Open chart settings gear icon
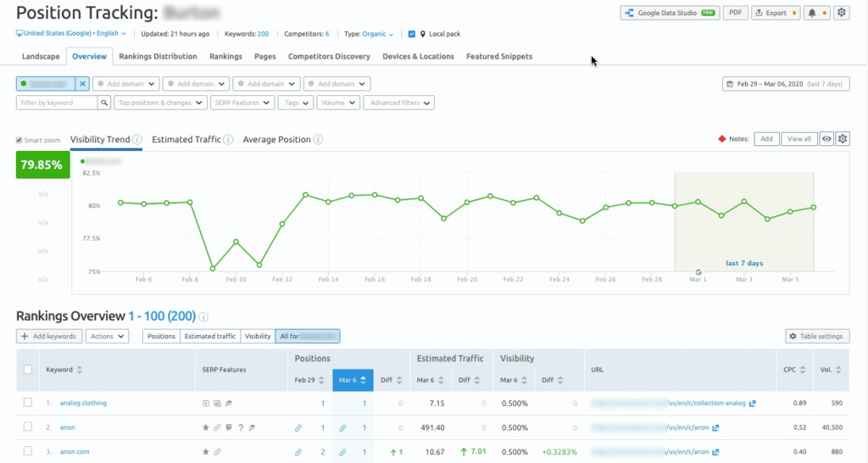This screenshot has height=463, width=868. [x=843, y=139]
